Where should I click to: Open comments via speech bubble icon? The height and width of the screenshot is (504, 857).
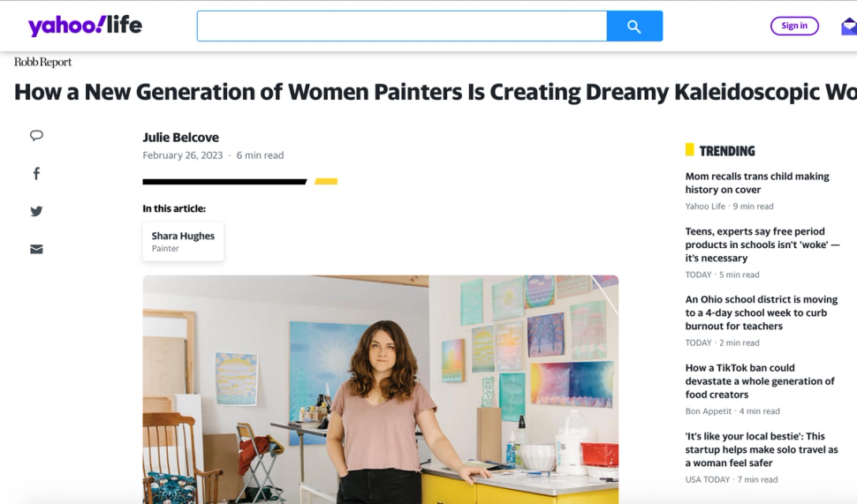point(36,135)
